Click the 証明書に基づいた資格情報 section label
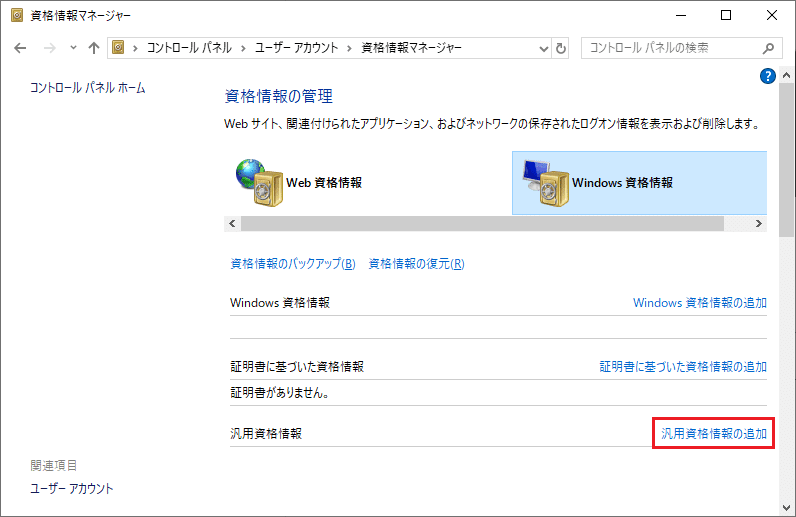796x517 pixels. point(297,367)
